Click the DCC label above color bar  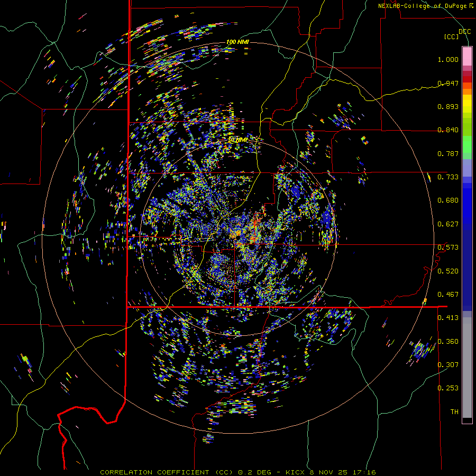[464, 32]
